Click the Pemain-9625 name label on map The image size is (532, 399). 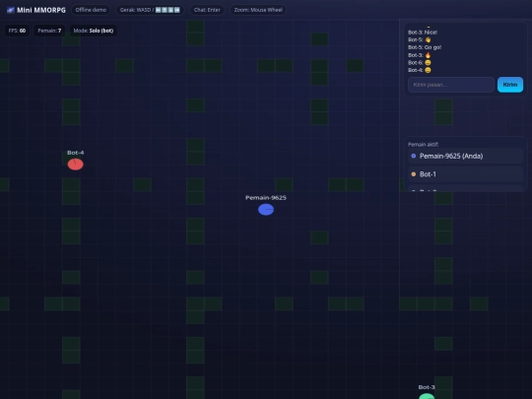(x=266, y=198)
